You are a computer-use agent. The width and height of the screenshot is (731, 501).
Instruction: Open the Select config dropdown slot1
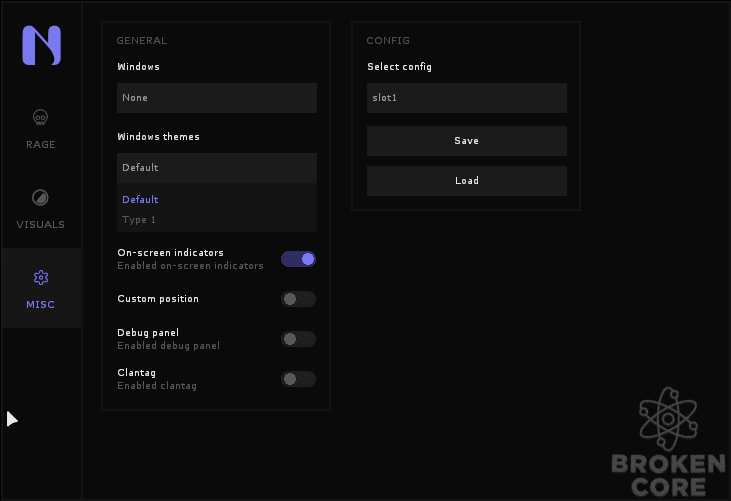click(x=467, y=98)
